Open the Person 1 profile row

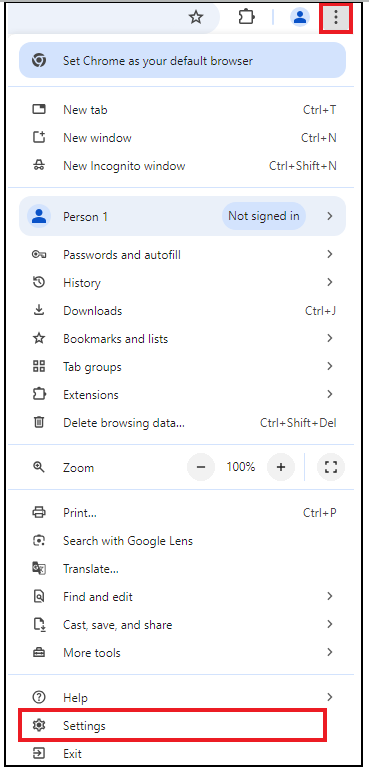tap(183, 216)
